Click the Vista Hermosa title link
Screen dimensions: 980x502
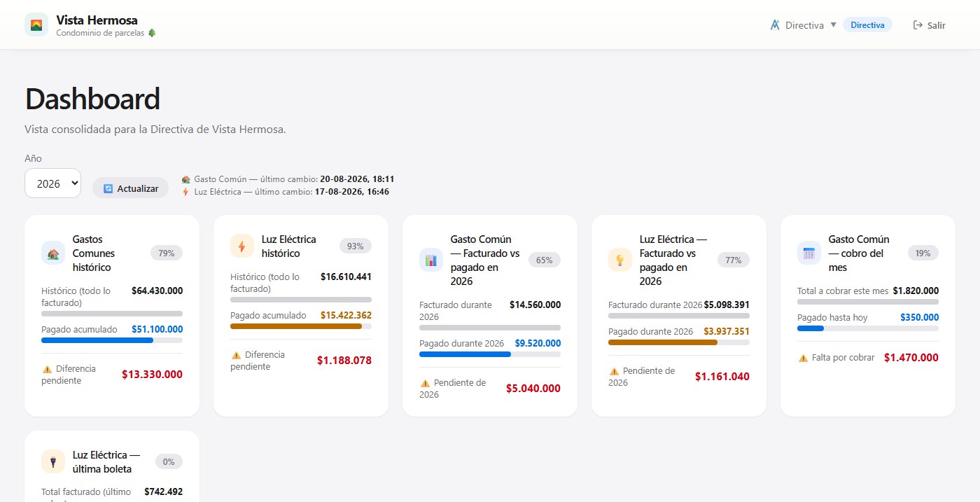97,20
